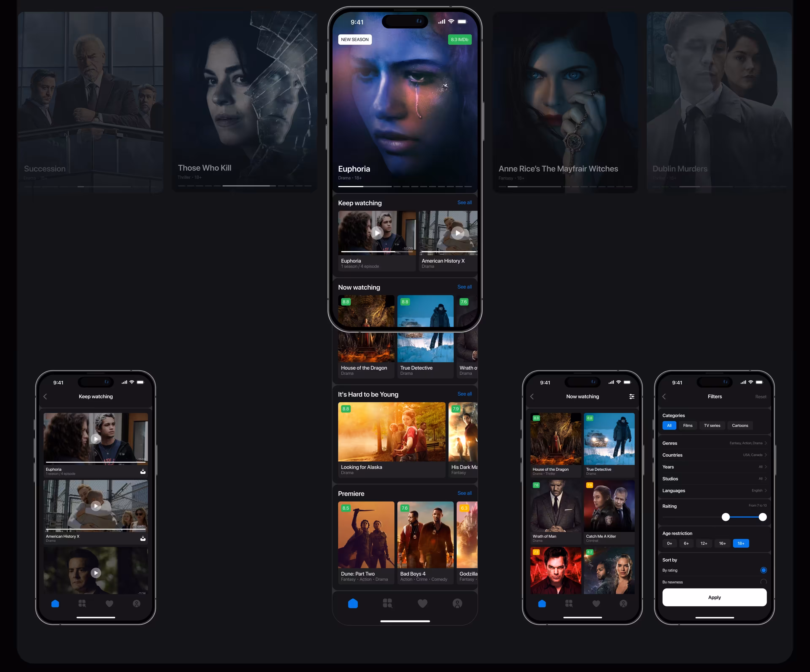Open Dune: Part Two card
The width and height of the screenshot is (810, 672).
[x=366, y=542]
